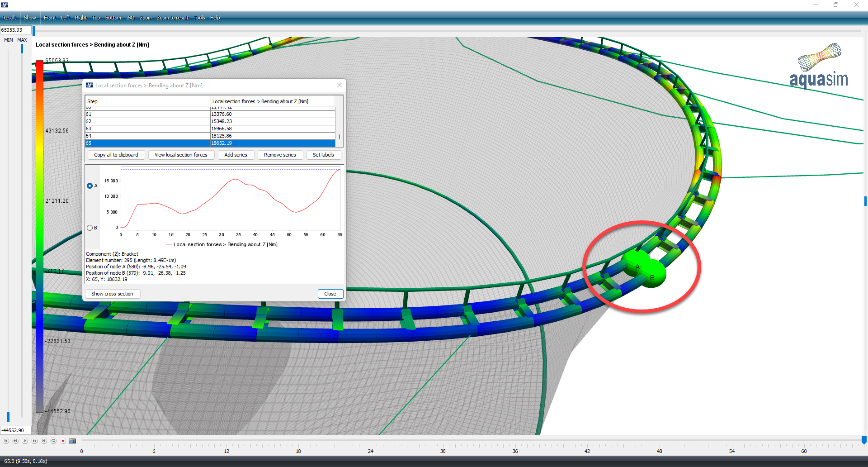Click the Close button in dialog
The width and height of the screenshot is (868, 467).
tap(330, 294)
